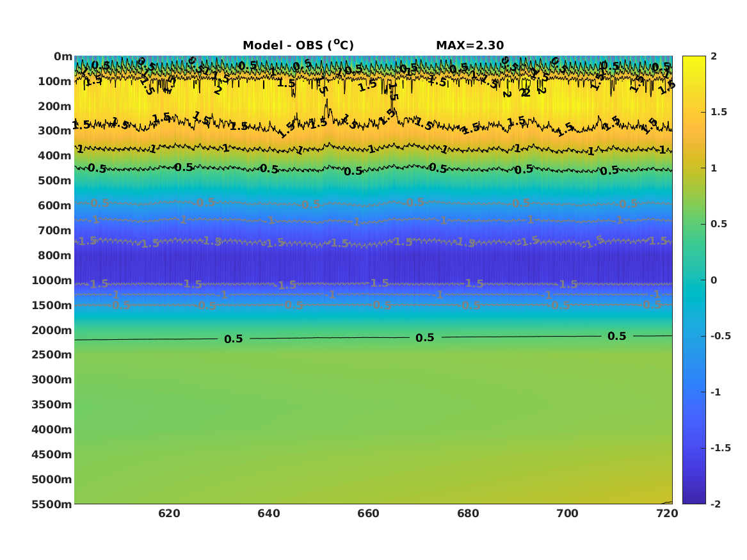
Task: Click the '620' x-axis tick label
Action: click(169, 513)
